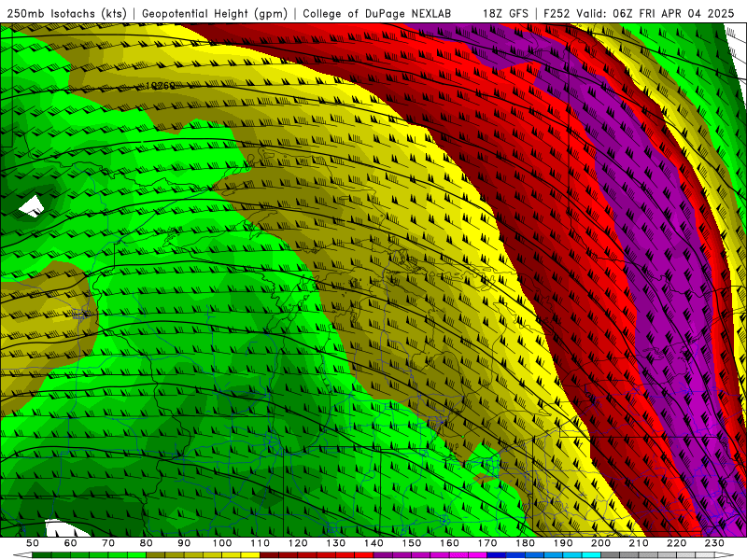Click the '100' color scale label

222,543
